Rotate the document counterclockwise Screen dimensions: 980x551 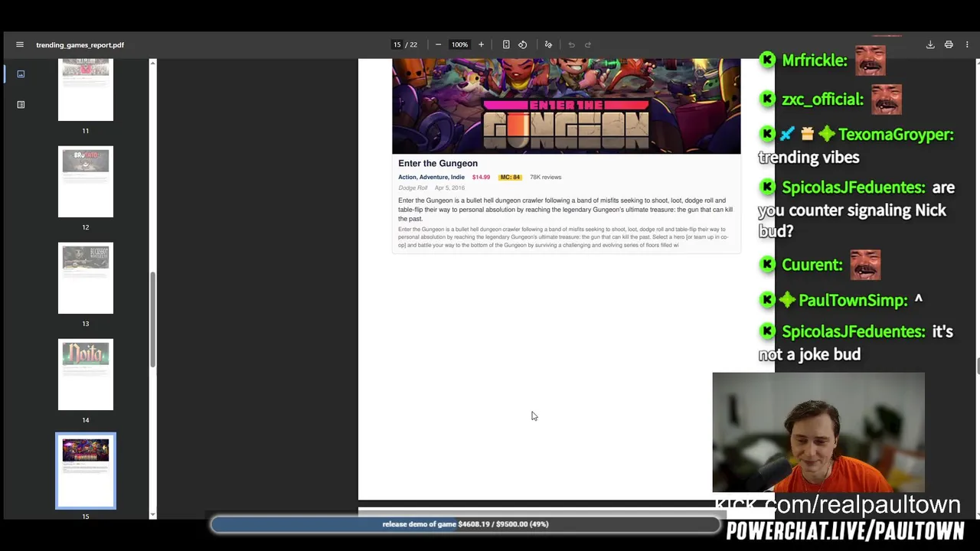coord(523,44)
